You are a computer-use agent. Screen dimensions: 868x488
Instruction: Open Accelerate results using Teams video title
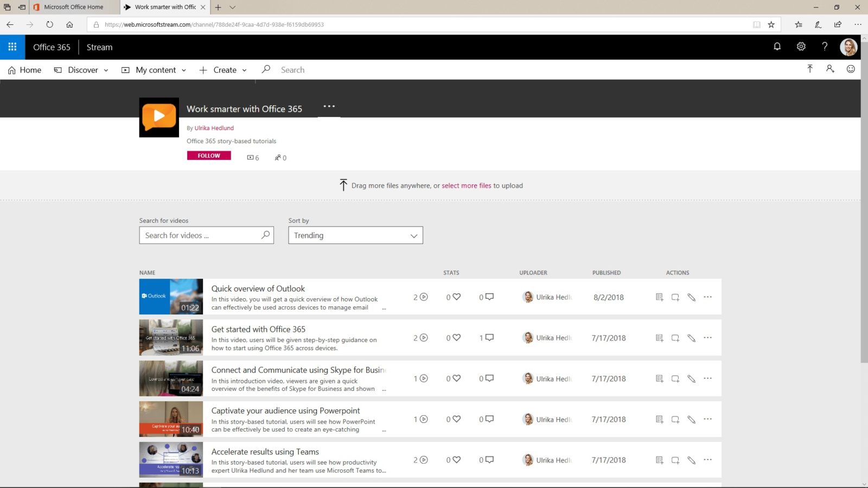coord(265,452)
